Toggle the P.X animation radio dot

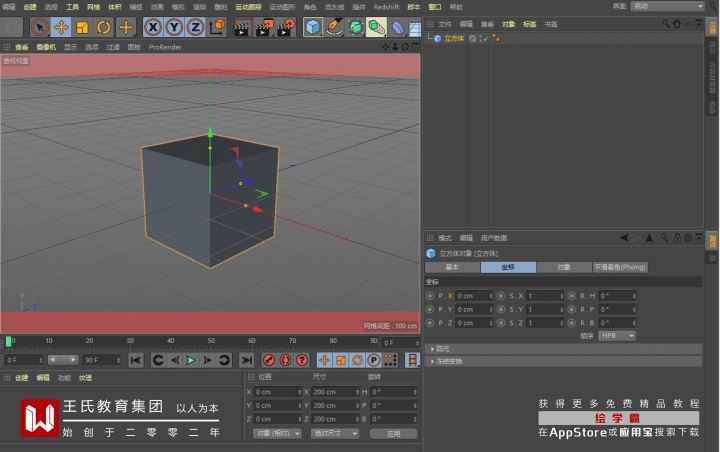429,296
